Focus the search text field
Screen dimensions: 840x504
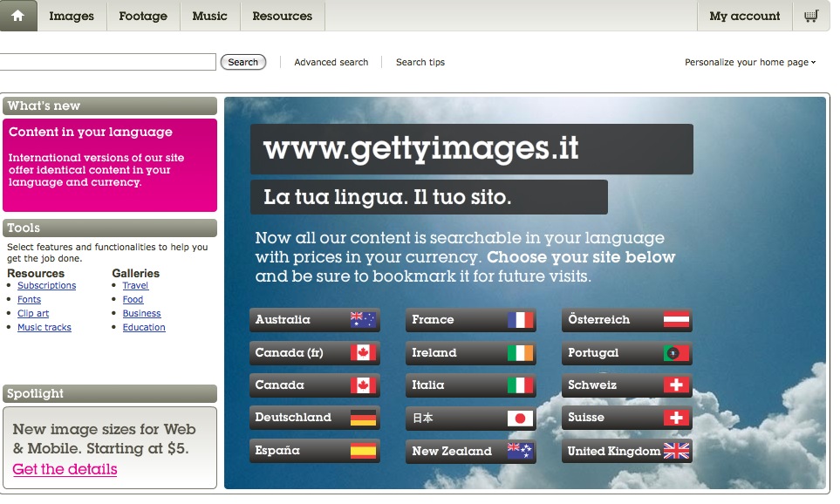107,62
